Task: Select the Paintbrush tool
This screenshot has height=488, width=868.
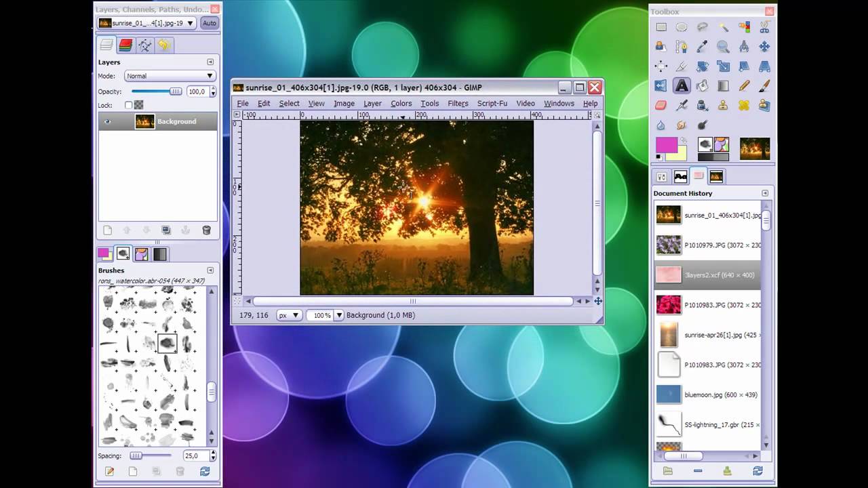Action: 764,86
